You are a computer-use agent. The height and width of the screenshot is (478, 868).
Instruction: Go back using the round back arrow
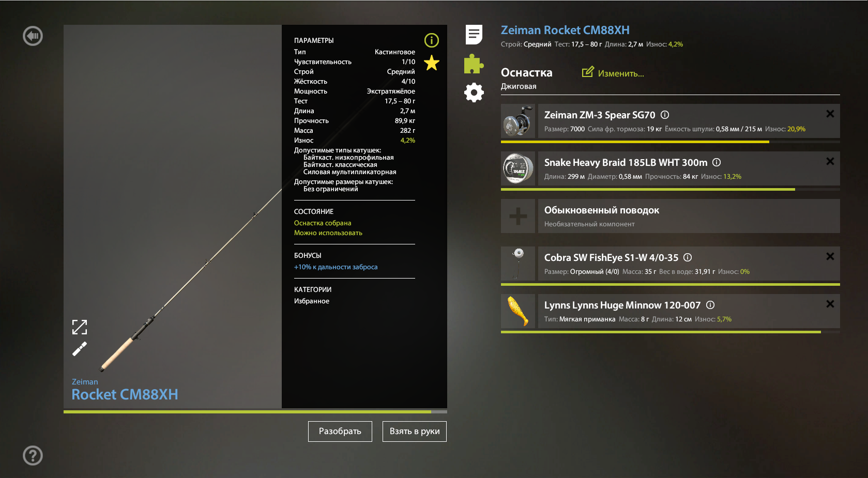click(x=33, y=36)
